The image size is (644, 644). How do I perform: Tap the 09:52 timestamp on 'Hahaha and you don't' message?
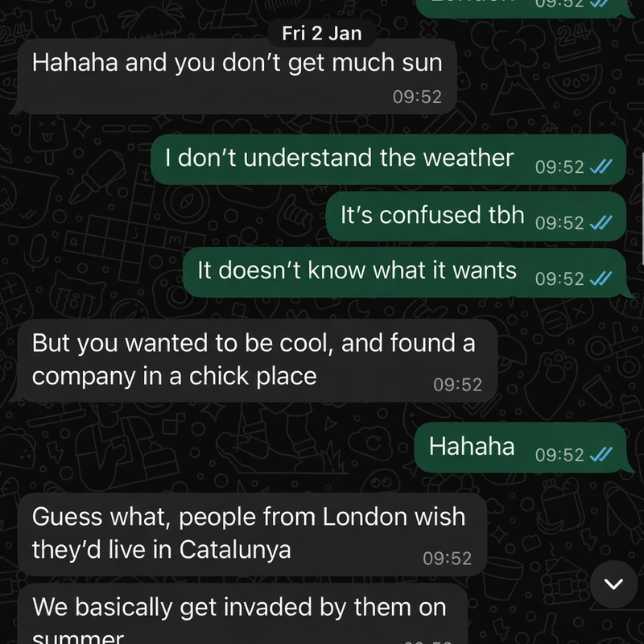[417, 97]
